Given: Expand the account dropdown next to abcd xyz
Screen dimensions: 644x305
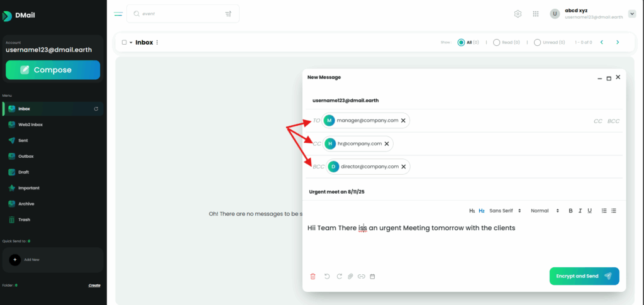Looking at the screenshot, I should click(632, 14).
